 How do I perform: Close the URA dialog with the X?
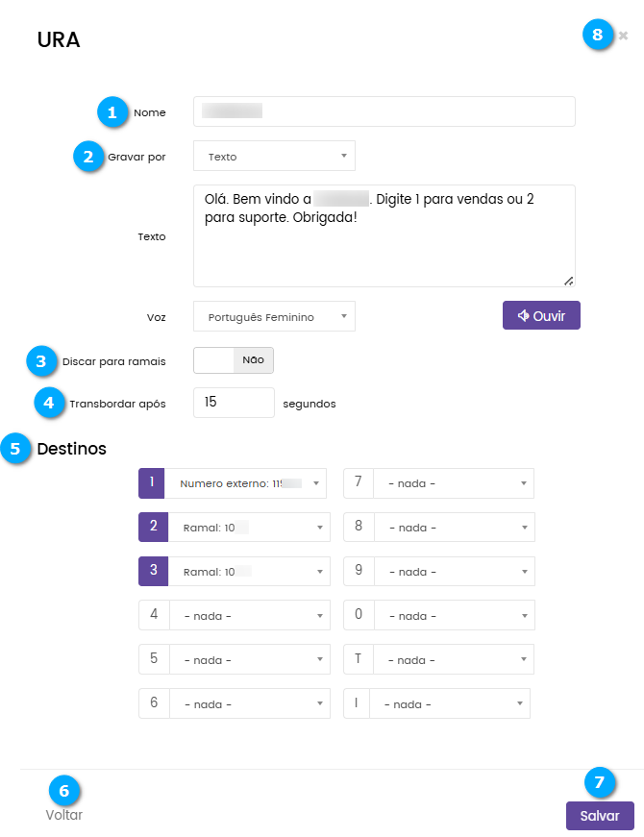[624, 36]
